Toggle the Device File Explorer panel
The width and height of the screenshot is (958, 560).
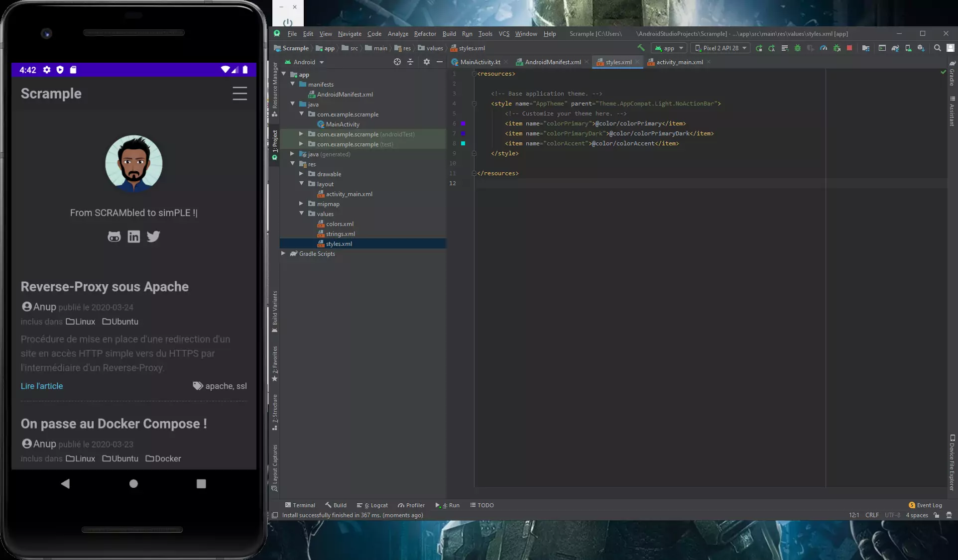pos(952,463)
